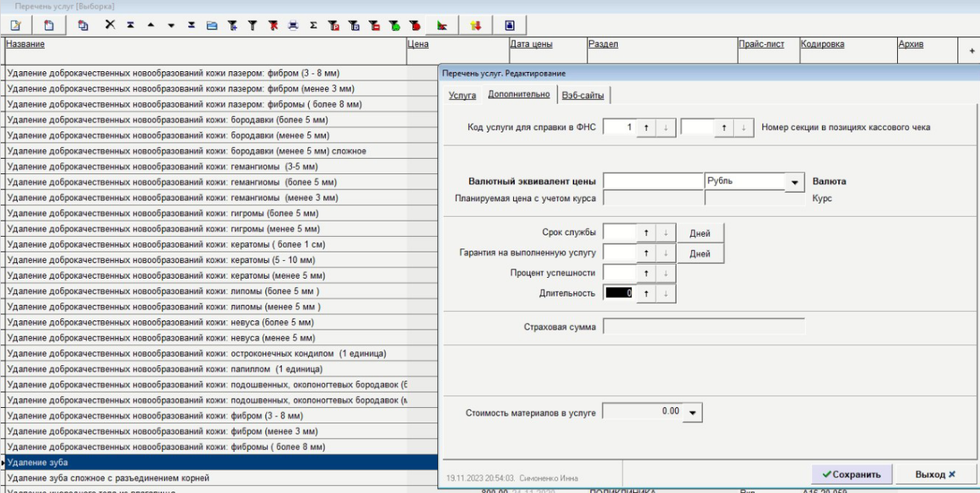The width and height of the screenshot is (980, 493).
Task: Click the Дней button beside Срок службы
Action: 700,233
